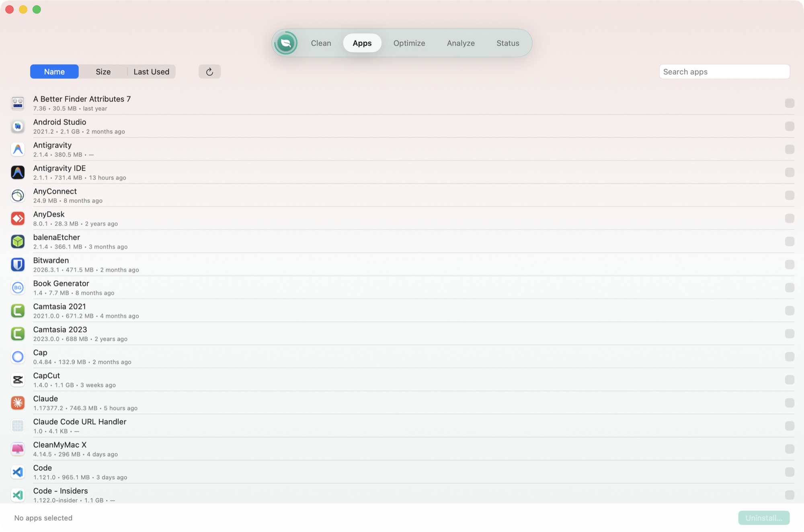804x532 pixels.
Task: Select the AnyConnect row checkbox
Action: click(x=790, y=195)
